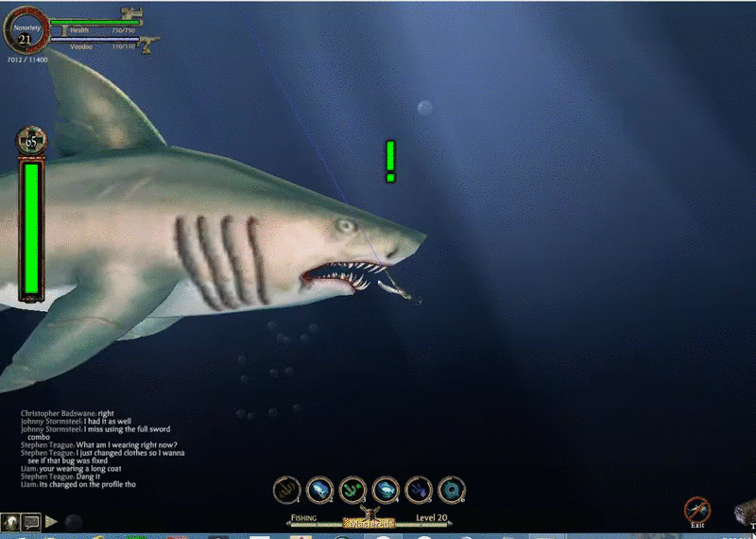Click the skull emblem above Mastered banner

(369, 512)
